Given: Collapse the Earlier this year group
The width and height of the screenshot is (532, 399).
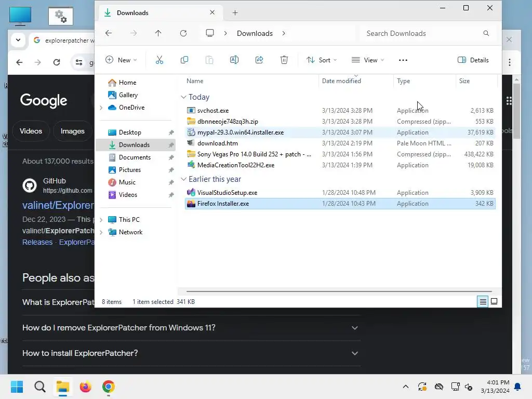Looking at the screenshot, I should [x=183, y=179].
